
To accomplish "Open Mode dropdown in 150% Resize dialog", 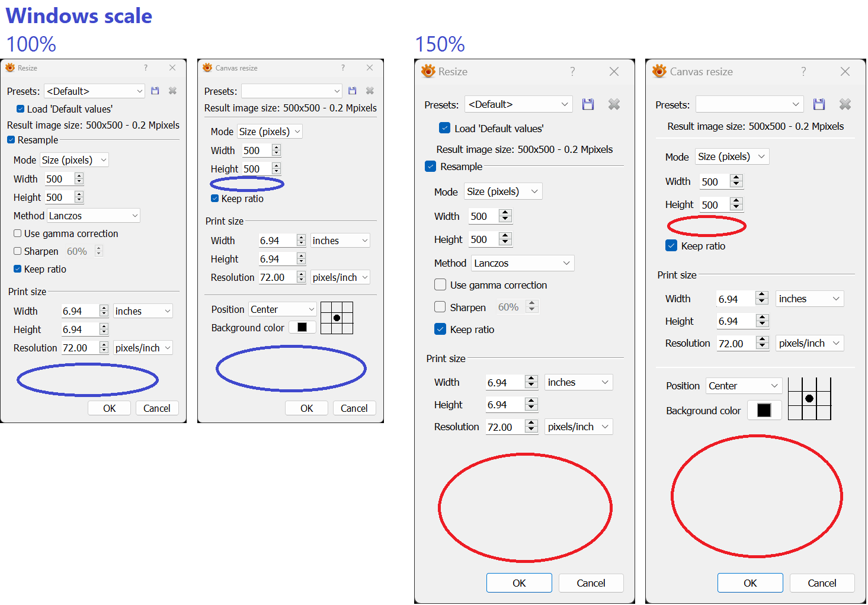I will (503, 191).
